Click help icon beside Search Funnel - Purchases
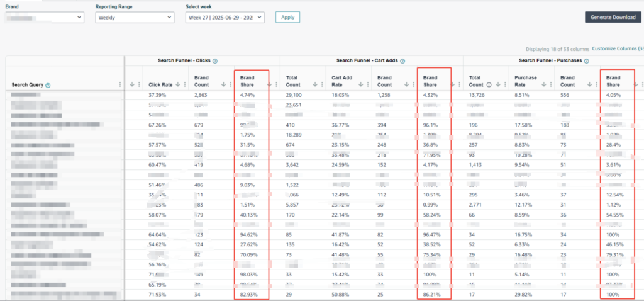The width and height of the screenshot is (644, 301). tap(585, 61)
